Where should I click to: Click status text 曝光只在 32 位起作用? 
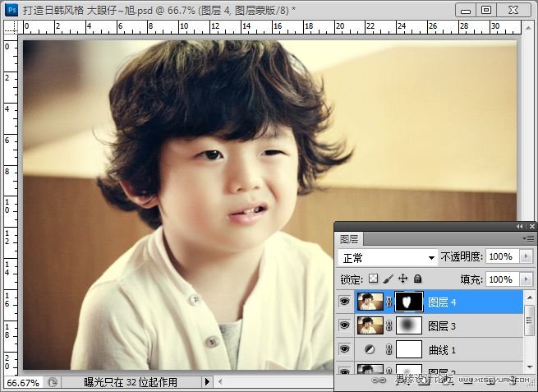click(131, 382)
